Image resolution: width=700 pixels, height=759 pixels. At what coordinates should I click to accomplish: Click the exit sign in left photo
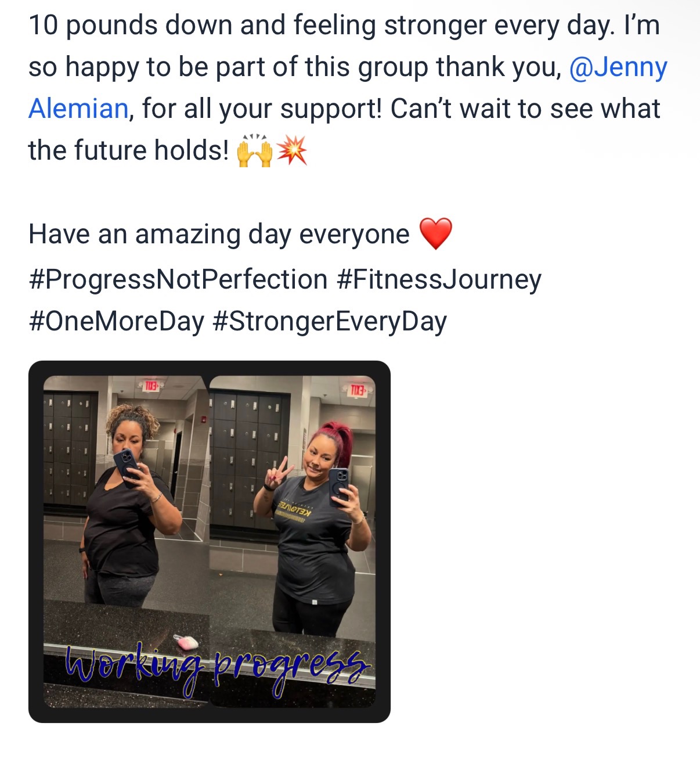coord(150,386)
